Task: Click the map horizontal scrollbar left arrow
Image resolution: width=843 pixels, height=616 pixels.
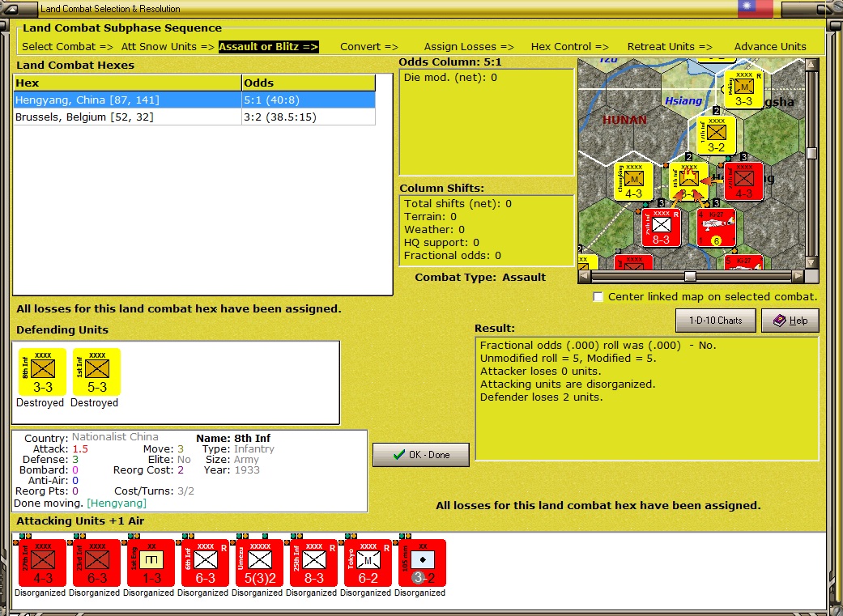Action: pos(585,276)
